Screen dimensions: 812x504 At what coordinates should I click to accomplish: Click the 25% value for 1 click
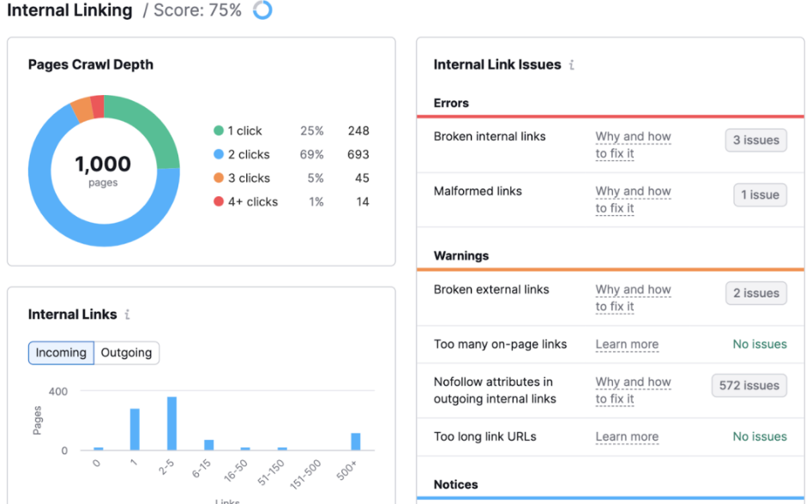pyautogui.click(x=312, y=131)
